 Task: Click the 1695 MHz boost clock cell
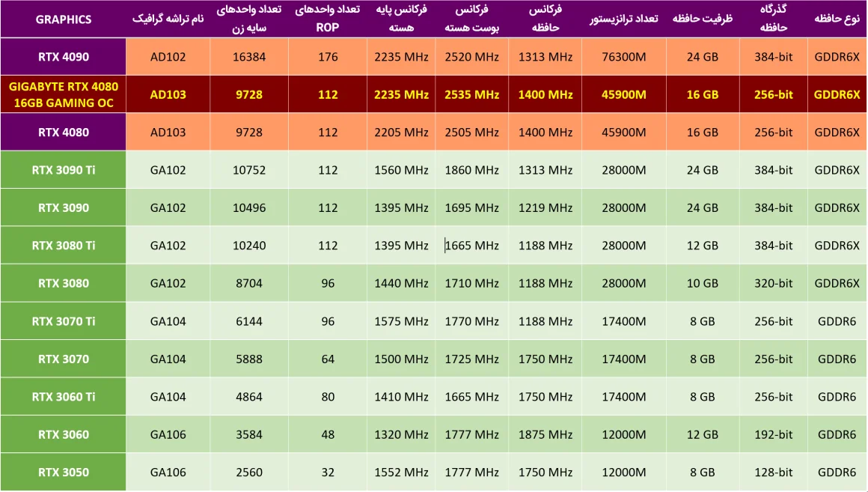click(471, 207)
